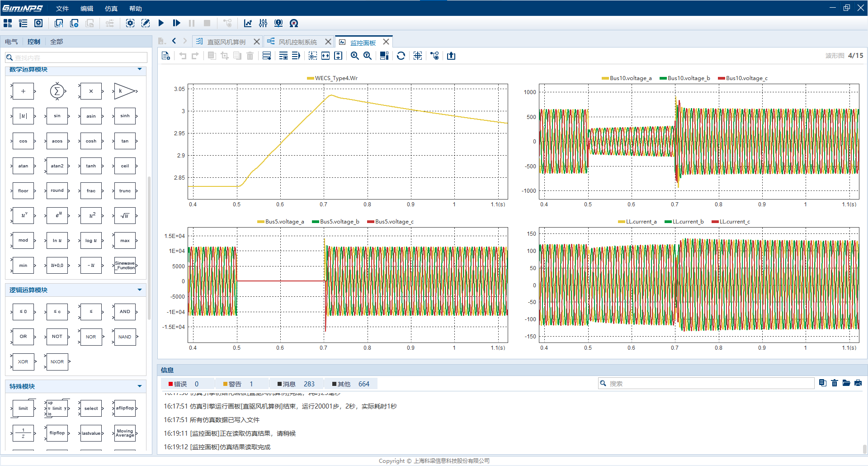
Task: Click the waveform layout arrangement icon
Action: pyautogui.click(x=384, y=56)
